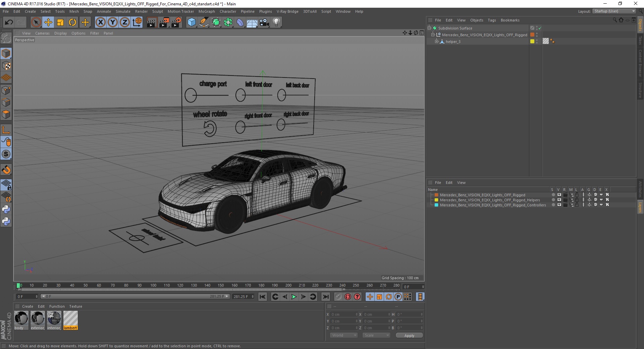The width and height of the screenshot is (644, 349).
Task: Collapse the Subdivision Surface tree node
Action: [x=429, y=28]
